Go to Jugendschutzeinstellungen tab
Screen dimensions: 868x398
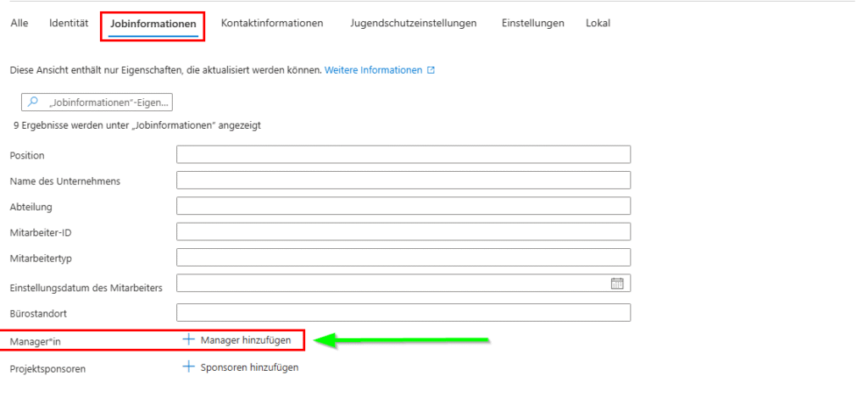[x=413, y=24]
